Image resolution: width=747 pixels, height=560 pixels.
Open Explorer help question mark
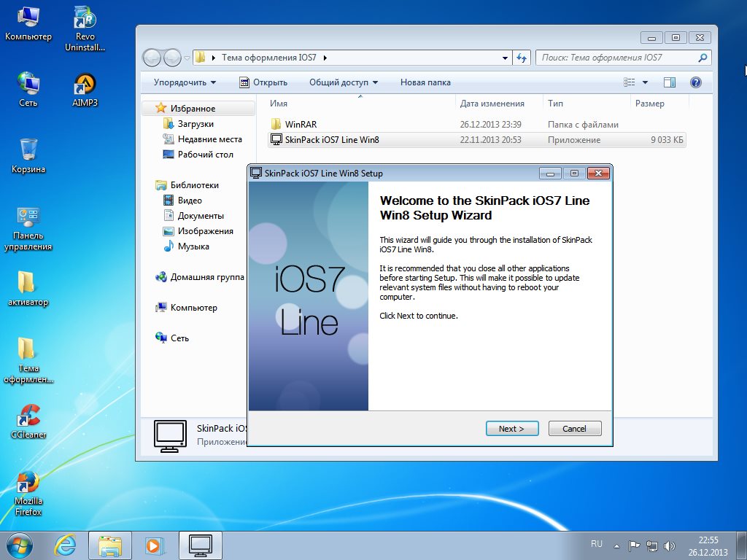(695, 82)
